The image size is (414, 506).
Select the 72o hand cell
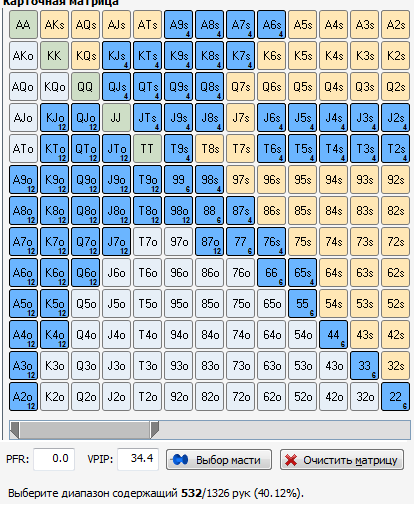[x=240, y=397]
